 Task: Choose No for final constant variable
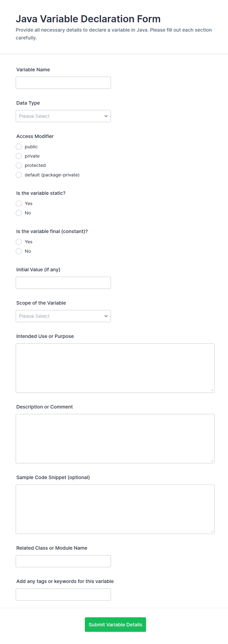point(19,251)
